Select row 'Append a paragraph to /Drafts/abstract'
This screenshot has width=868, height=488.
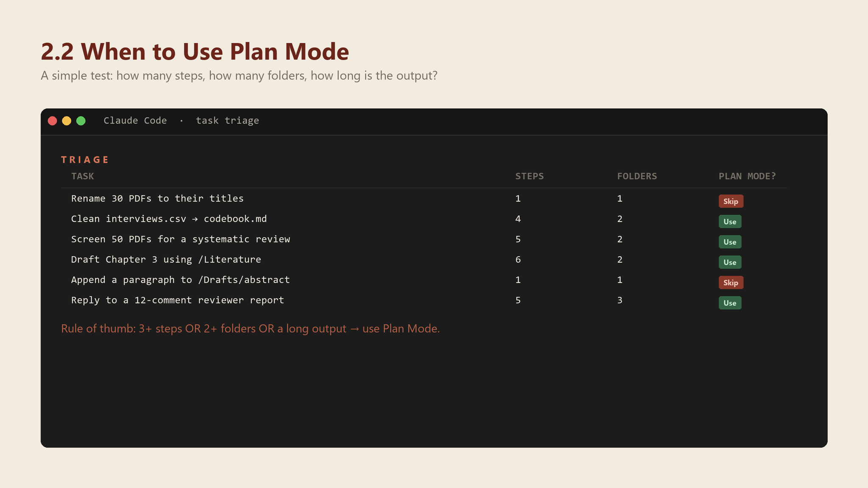coord(424,280)
